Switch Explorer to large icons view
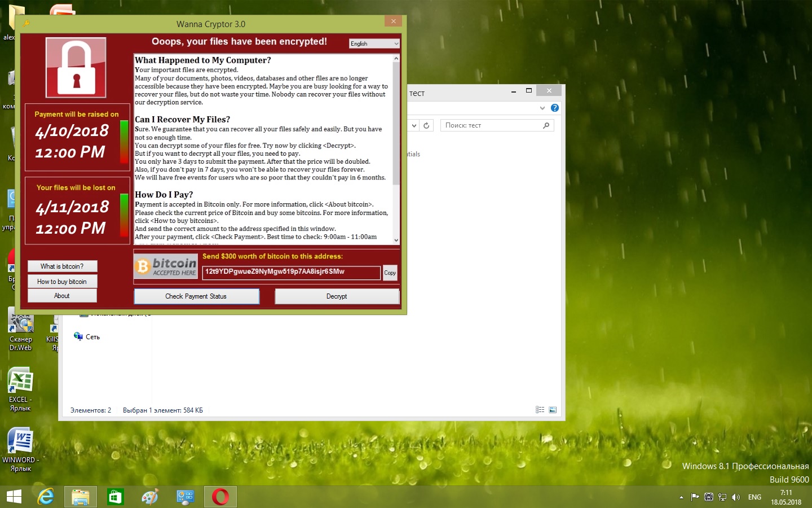The height and width of the screenshot is (508, 812). pyautogui.click(x=553, y=410)
